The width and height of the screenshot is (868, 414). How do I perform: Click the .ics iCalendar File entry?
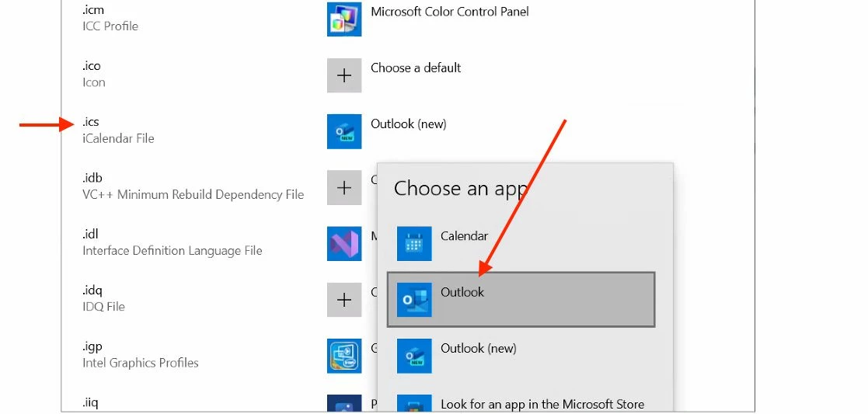pyautogui.click(x=118, y=130)
